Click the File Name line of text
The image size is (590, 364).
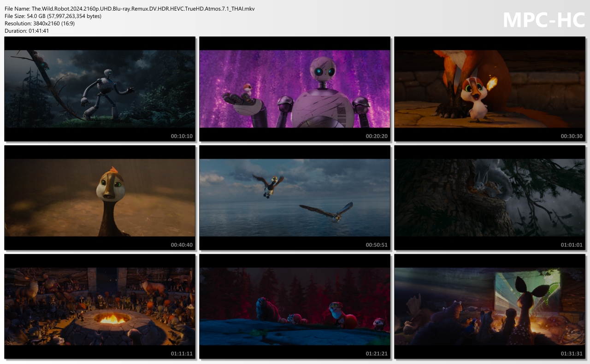tap(130, 9)
